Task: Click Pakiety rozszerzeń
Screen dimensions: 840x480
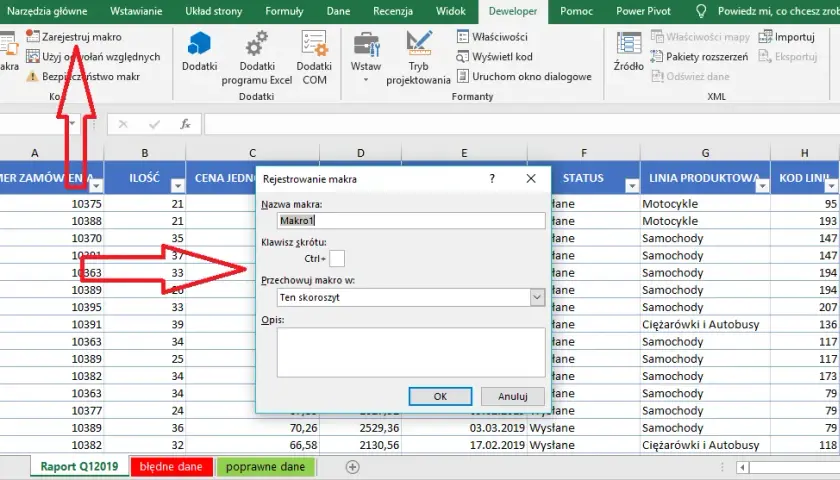Action: point(699,56)
